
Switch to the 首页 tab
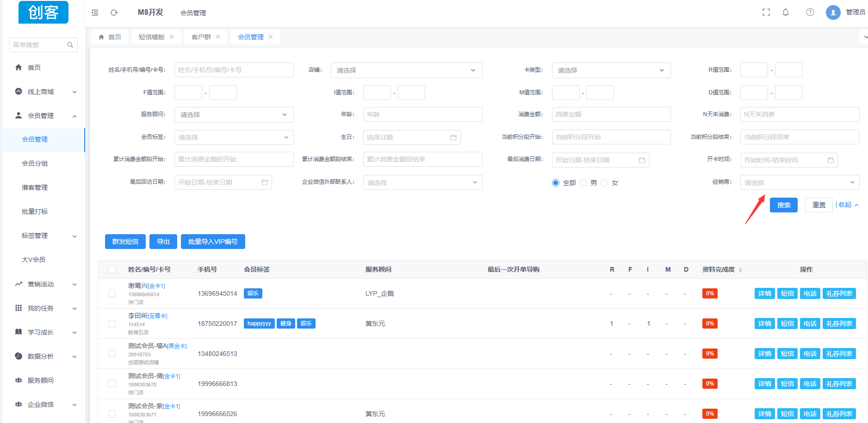tap(110, 37)
